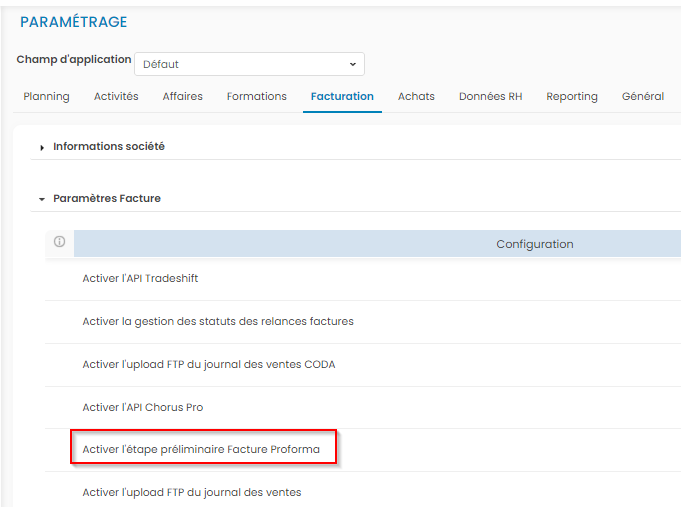Click the last row, FTP journal des ventes upload
Viewport: 681px width, 507px height.
pos(191,492)
